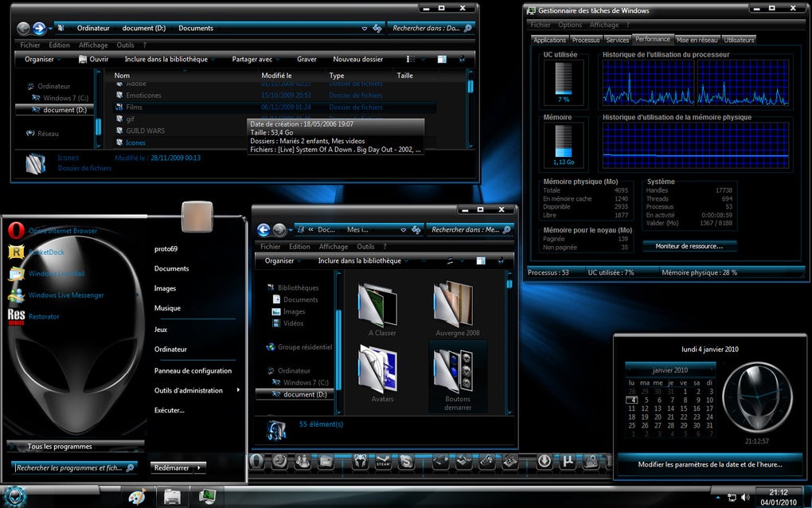812x508 pixels.
Task: Click the janvier 2010 calendar header
Action: (x=670, y=370)
